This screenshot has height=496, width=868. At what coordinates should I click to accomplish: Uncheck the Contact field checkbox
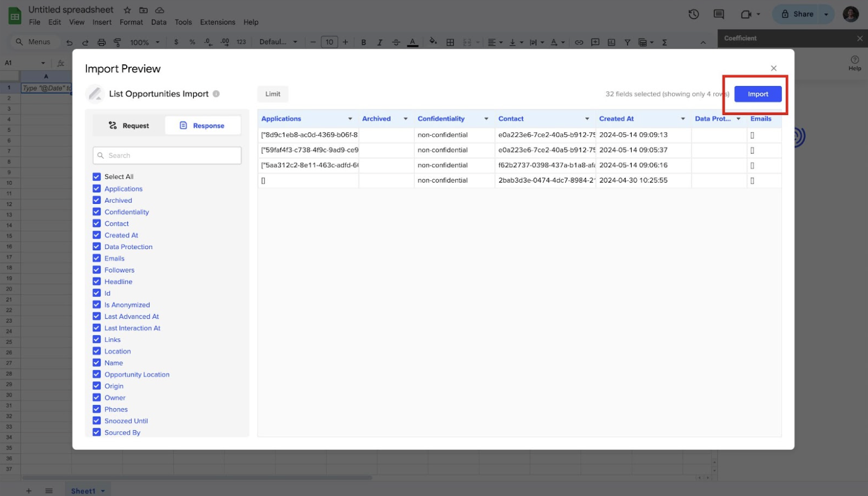point(97,223)
